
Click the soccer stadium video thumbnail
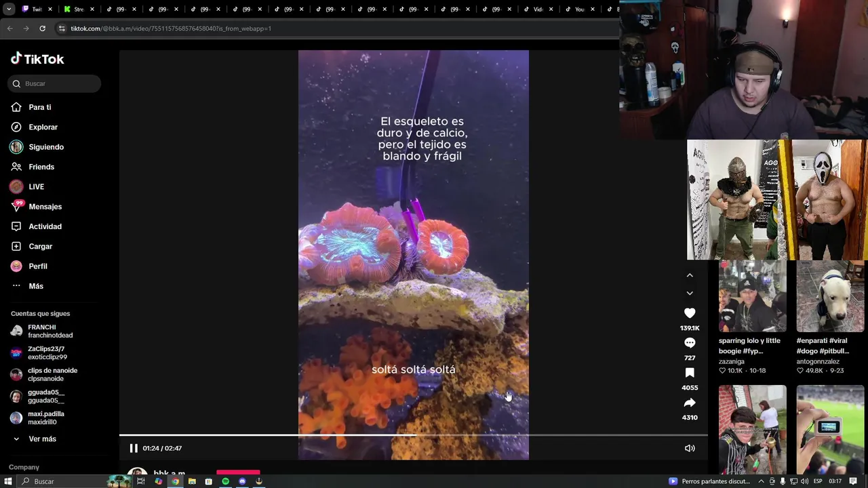point(830,429)
